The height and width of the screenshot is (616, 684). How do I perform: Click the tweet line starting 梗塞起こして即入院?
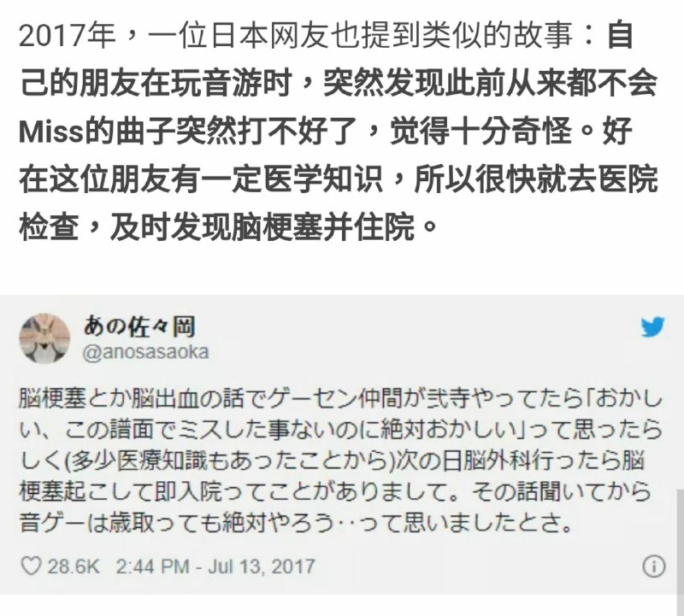point(335,492)
